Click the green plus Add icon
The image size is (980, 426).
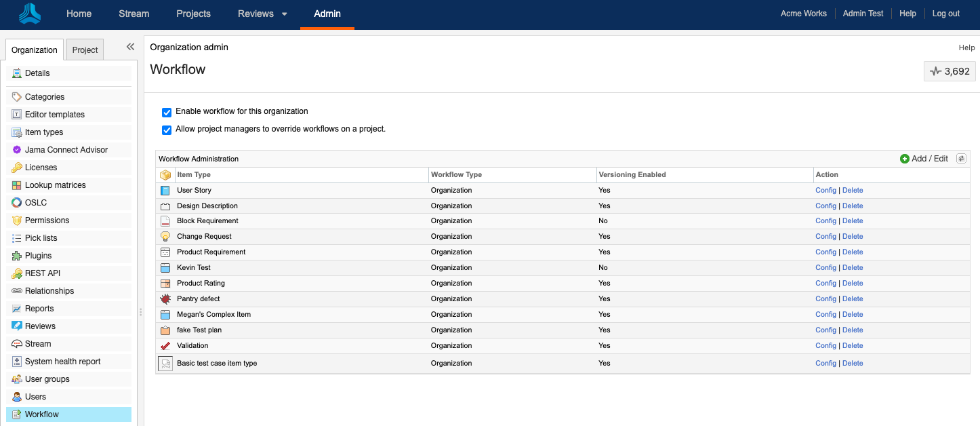(905, 159)
